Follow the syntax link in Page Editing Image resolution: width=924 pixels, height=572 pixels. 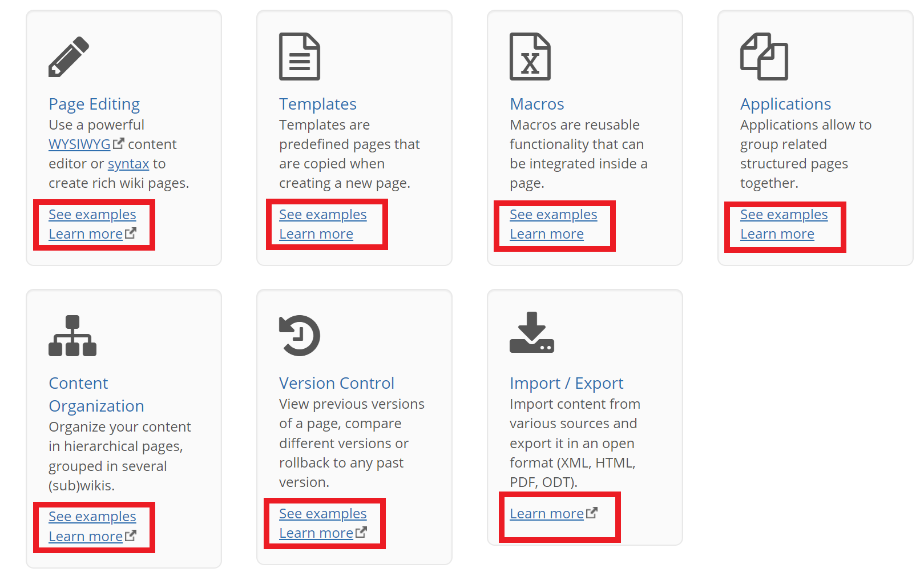click(128, 164)
